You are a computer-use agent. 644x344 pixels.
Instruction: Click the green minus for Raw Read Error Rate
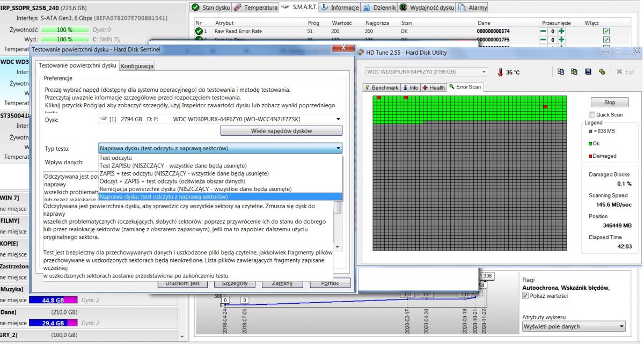click(544, 32)
